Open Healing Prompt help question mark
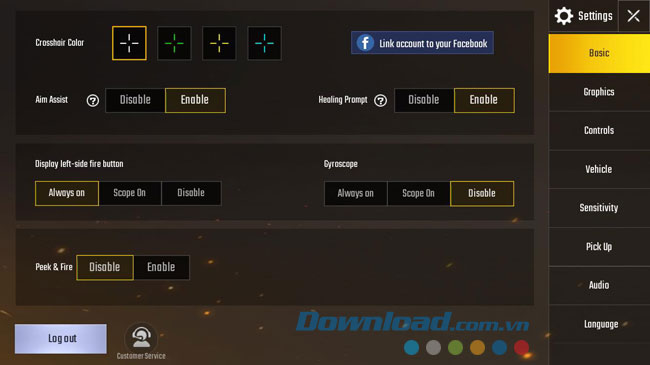The height and width of the screenshot is (365, 650). pyautogui.click(x=381, y=100)
